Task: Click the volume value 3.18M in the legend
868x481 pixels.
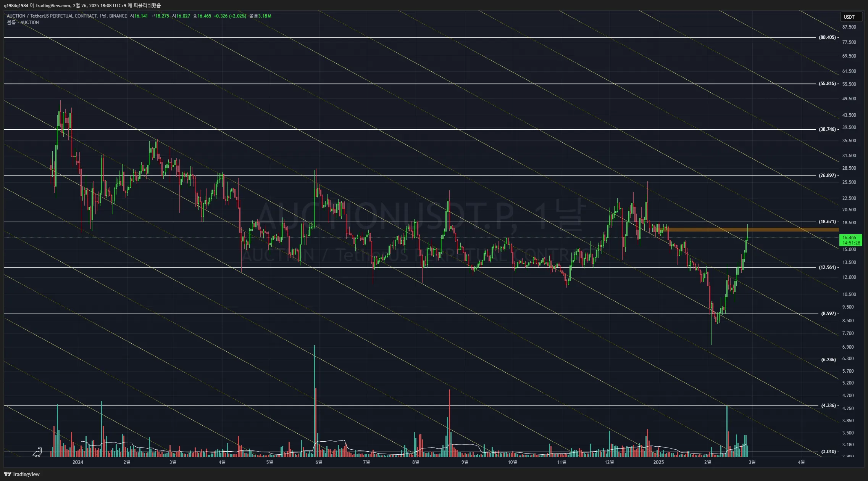Action: coord(265,16)
